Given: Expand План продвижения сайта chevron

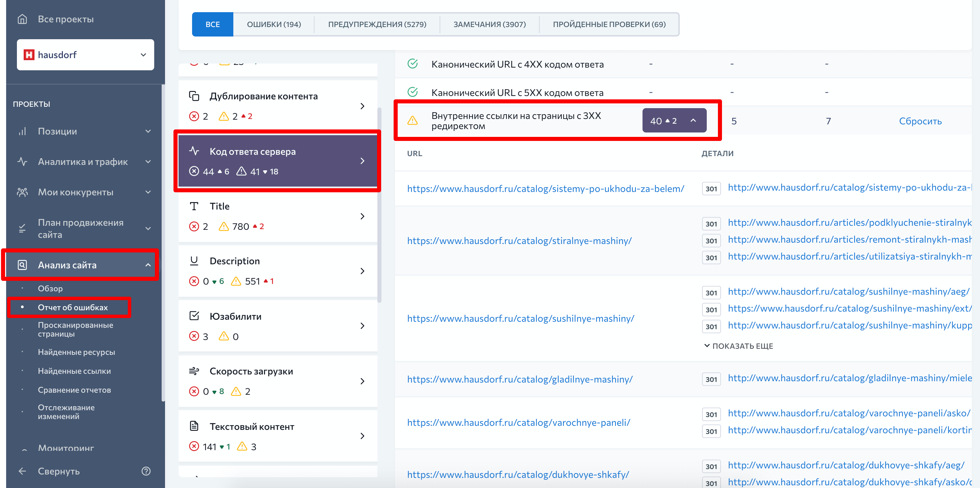Looking at the screenshot, I should point(148,228).
